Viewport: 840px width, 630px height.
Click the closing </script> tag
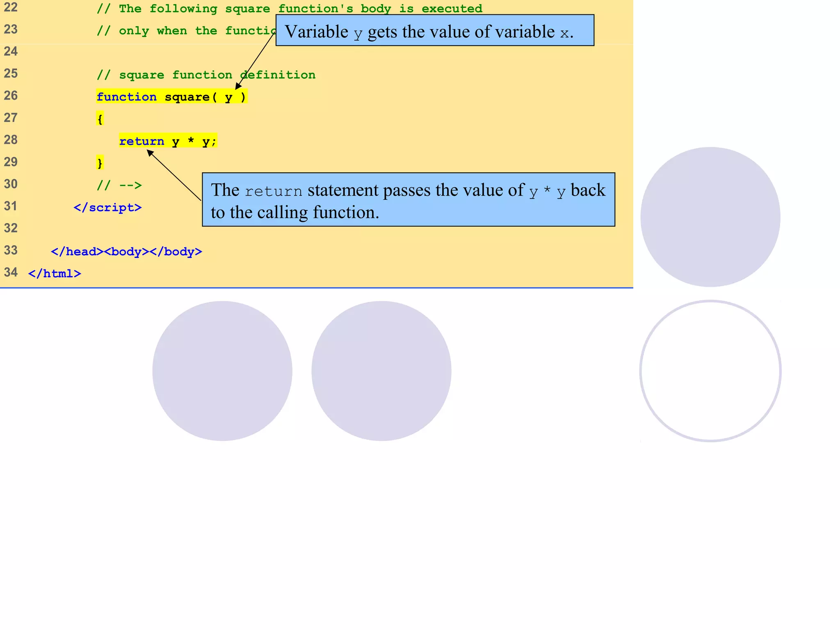tap(107, 208)
